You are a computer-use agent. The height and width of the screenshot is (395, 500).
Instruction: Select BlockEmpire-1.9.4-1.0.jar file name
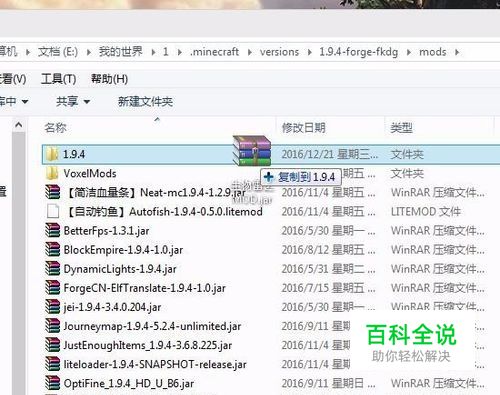123,250
